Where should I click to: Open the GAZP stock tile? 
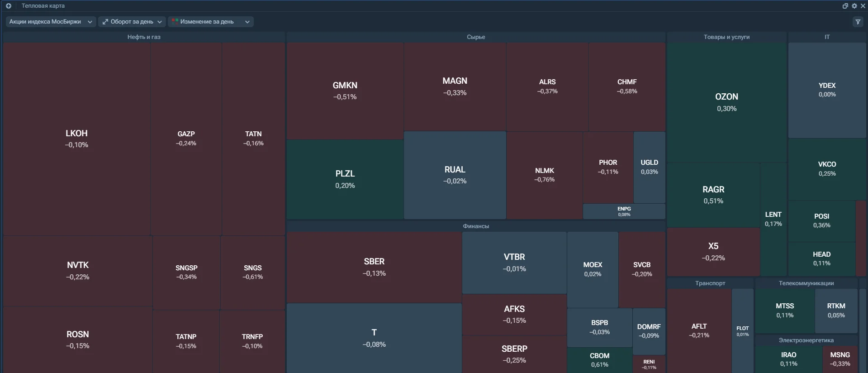click(x=186, y=139)
